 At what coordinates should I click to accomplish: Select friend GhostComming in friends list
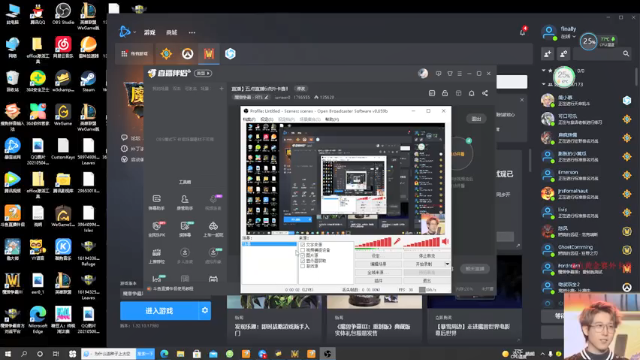(x=585, y=250)
